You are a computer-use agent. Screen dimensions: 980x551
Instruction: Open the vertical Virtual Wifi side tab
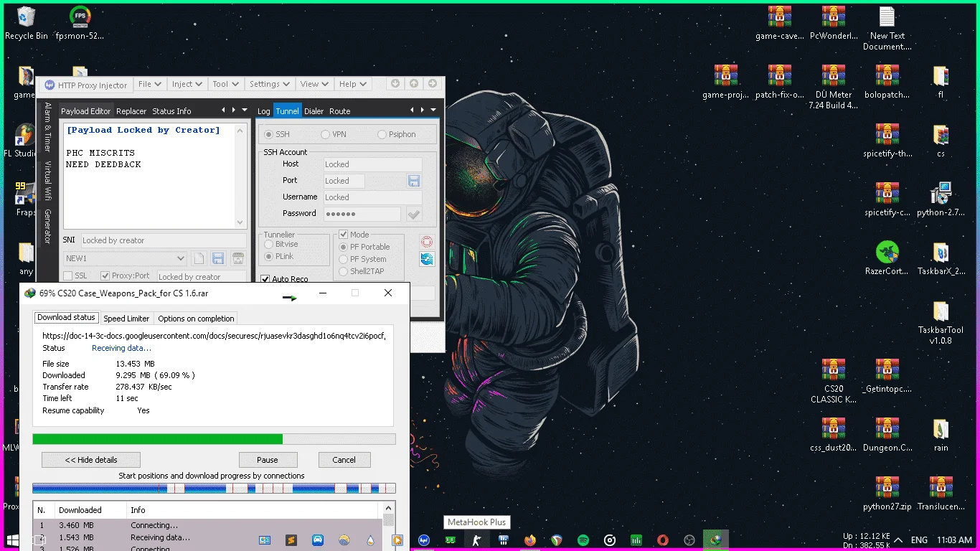tap(48, 180)
